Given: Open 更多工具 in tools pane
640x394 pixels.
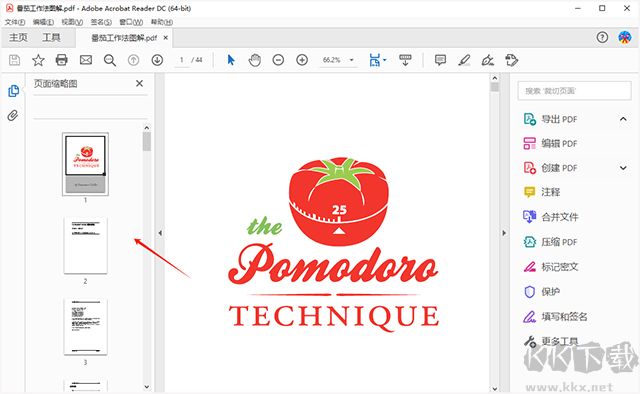Looking at the screenshot, I should [559, 341].
